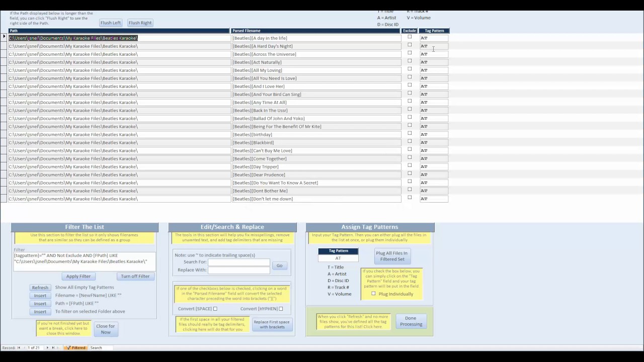Click the Search For input field
The height and width of the screenshot is (362, 644).
coord(239,262)
